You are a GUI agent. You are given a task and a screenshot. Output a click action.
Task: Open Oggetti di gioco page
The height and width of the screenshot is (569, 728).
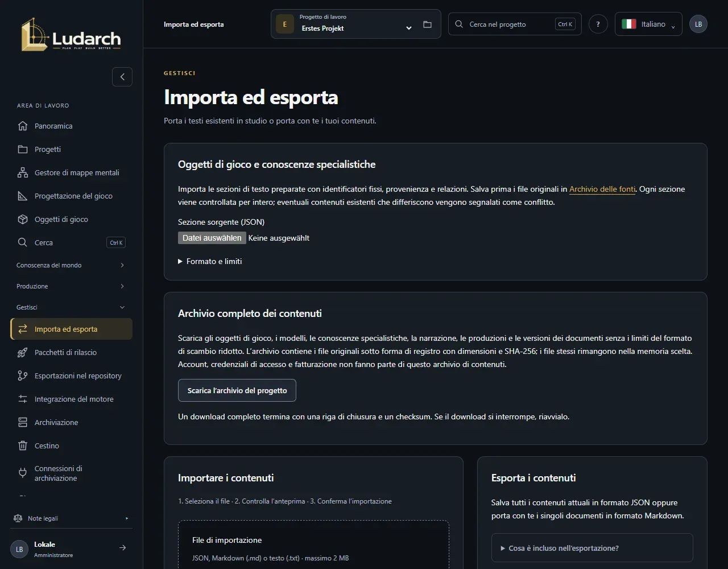71,219
